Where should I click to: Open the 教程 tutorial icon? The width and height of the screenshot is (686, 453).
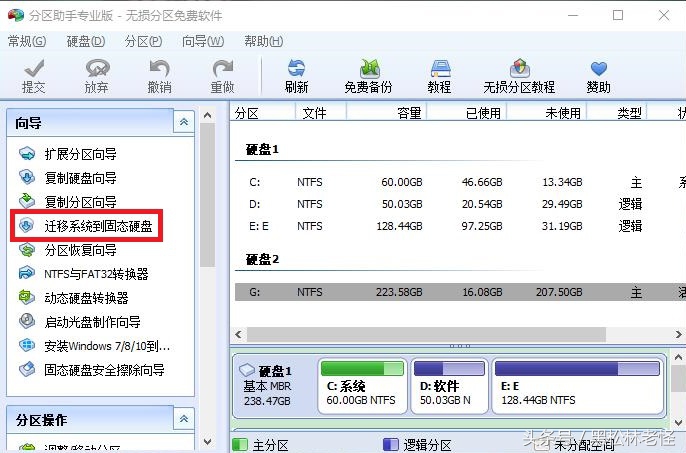pyautogui.click(x=439, y=77)
